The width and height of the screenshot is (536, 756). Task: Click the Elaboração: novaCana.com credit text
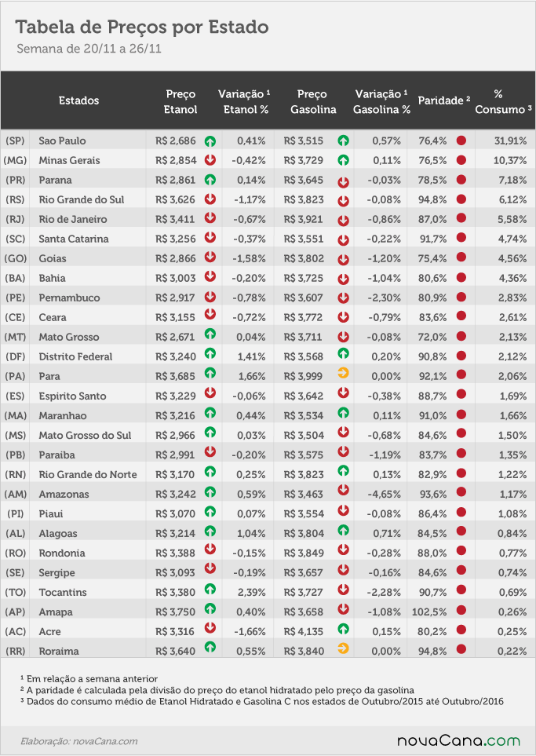(x=79, y=742)
